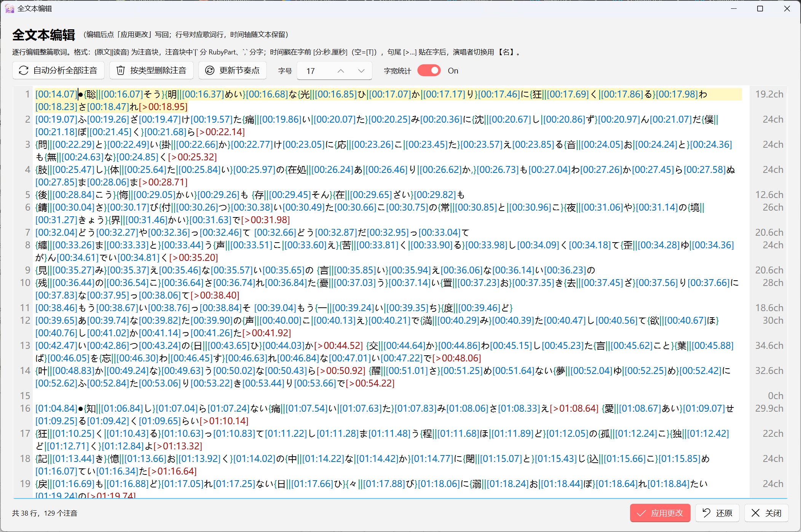This screenshot has height=532, width=801.
Task: Click end marker [>01:16.64] in line 18
Action: [x=172, y=471]
